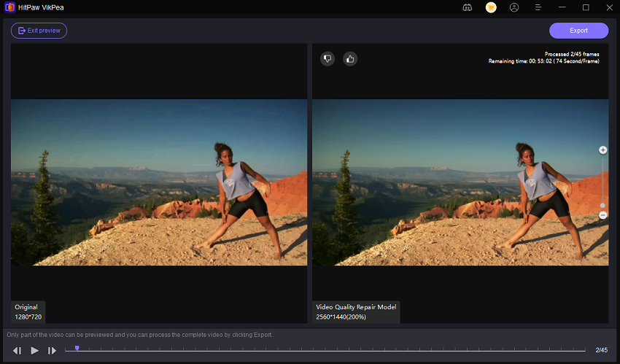Viewport: 620px width, 364px height.
Task: Click the Original video preview
Action: click(159, 182)
